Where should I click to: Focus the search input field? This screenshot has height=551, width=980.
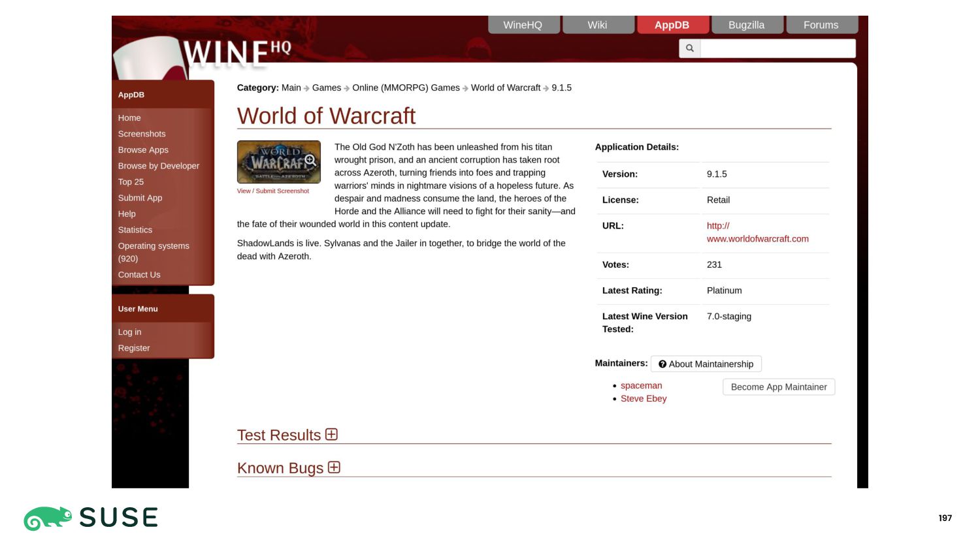(x=777, y=48)
